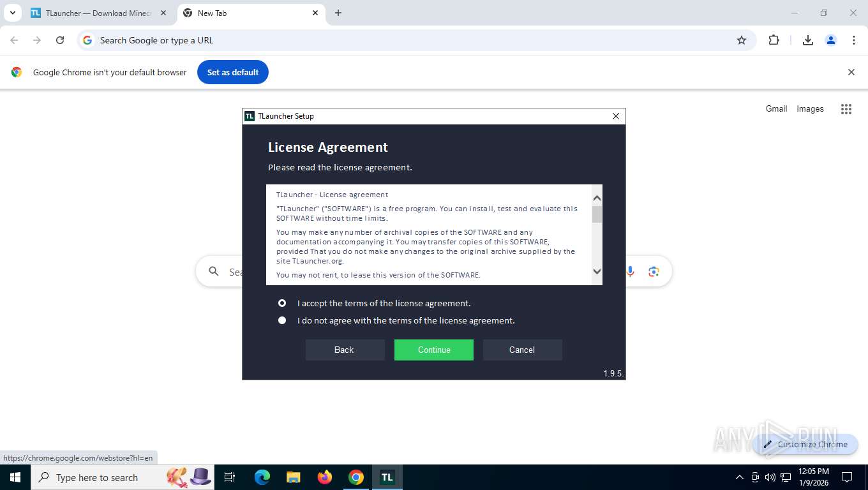
Task: Open Google Images link
Action: coord(810,108)
